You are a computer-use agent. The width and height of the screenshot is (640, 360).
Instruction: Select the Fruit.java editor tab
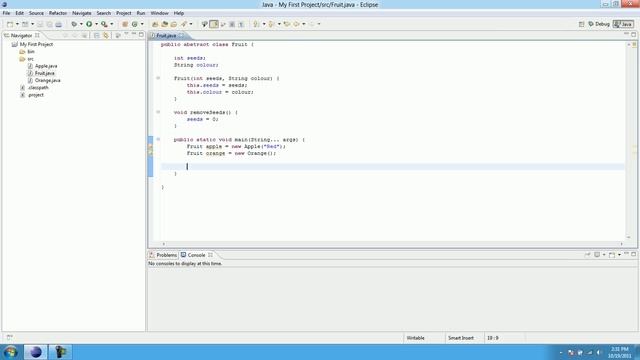point(166,36)
